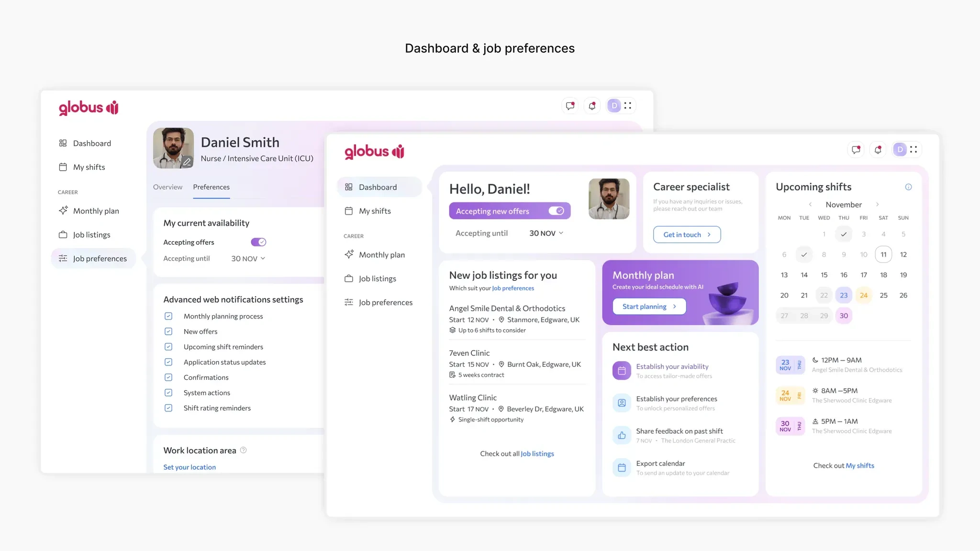Uncheck Shift rating reminders checkbox

coord(168,408)
